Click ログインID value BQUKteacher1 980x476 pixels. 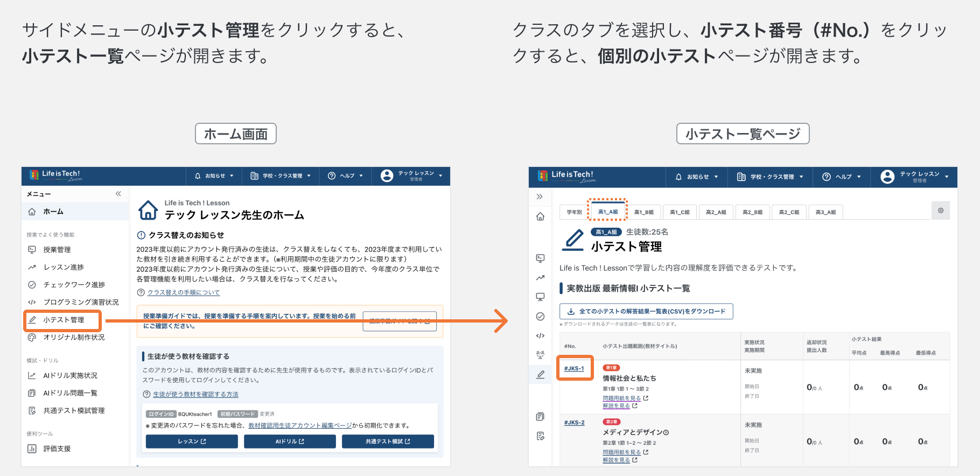(195, 414)
